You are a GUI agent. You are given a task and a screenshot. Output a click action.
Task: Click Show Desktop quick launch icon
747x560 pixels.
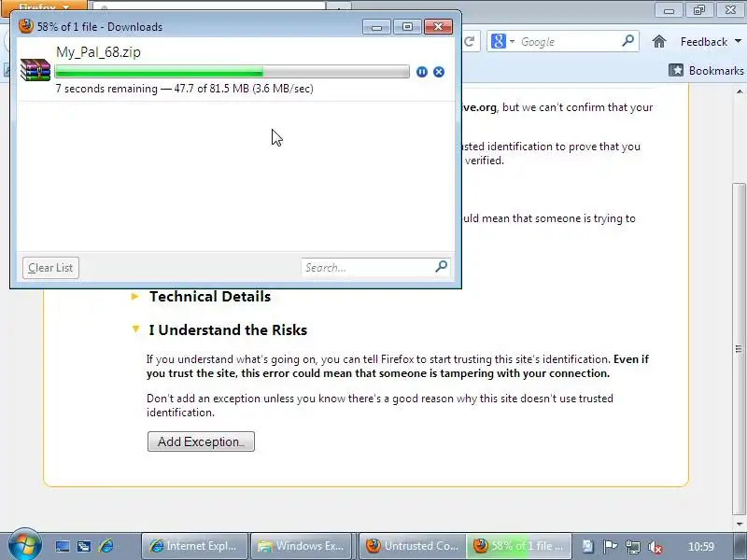point(62,546)
